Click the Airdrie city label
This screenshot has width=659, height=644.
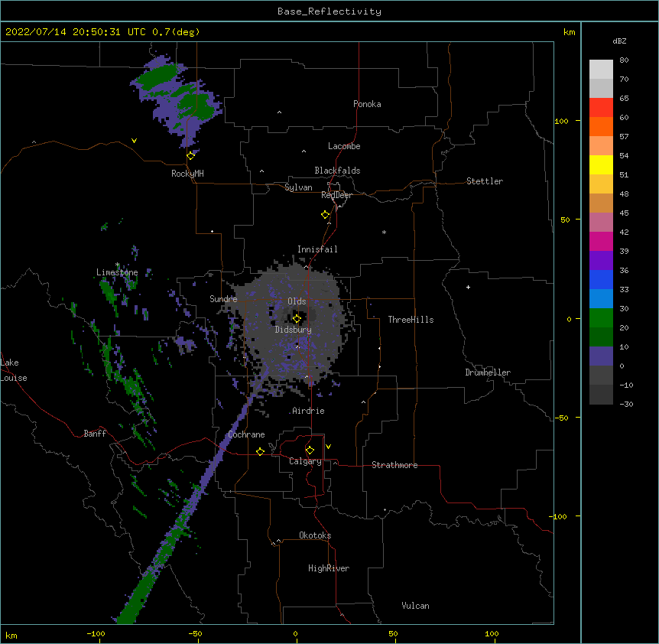point(309,411)
